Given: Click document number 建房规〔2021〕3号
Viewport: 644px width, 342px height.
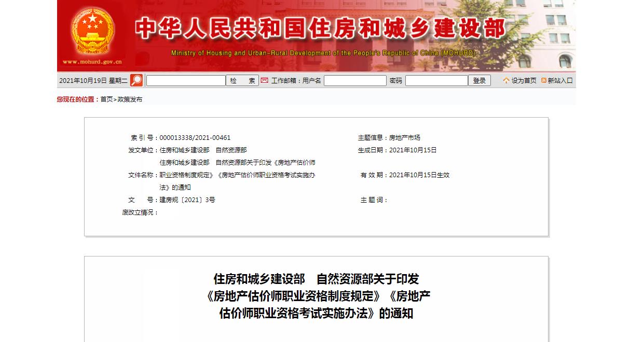Looking at the screenshot, I should pos(187,200).
